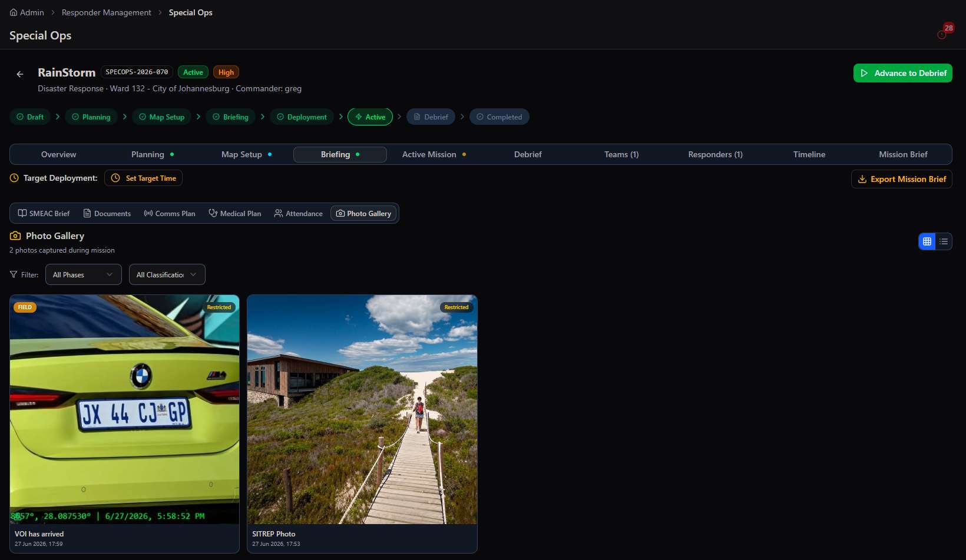Switch to list view layout
The width and height of the screenshot is (966, 560).
tap(944, 241)
